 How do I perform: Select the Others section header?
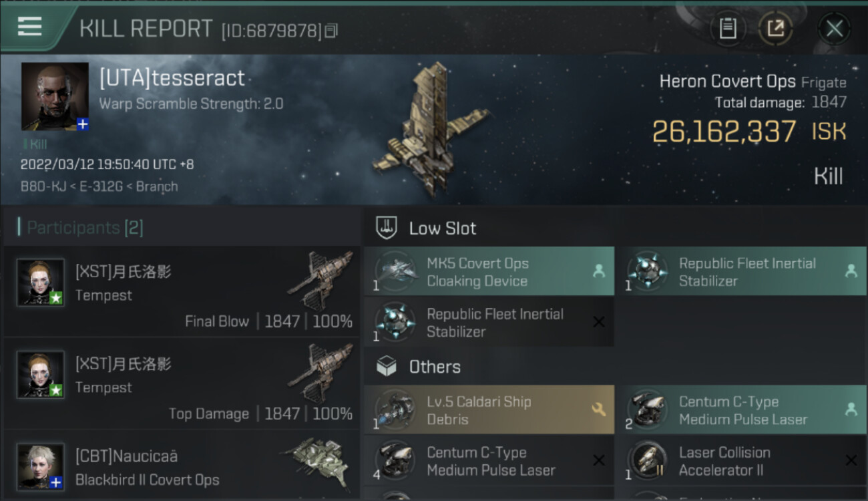point(434,367)
